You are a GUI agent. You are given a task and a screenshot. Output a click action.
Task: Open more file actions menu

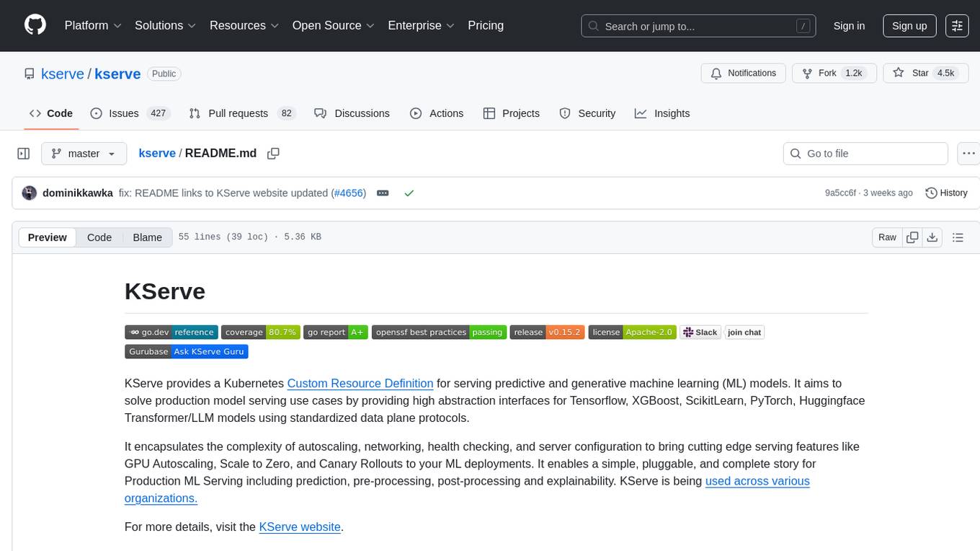(968, 154)
